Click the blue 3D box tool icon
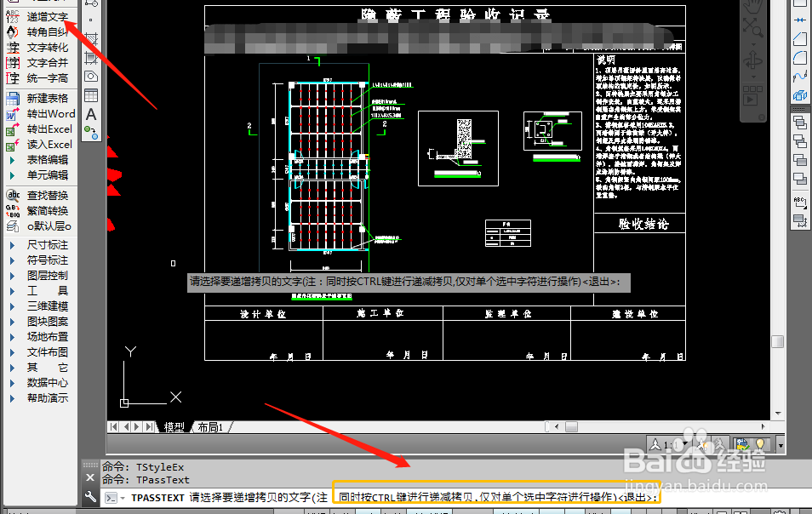Viewport: 812px width, 514px height. (x=800, y=96)
